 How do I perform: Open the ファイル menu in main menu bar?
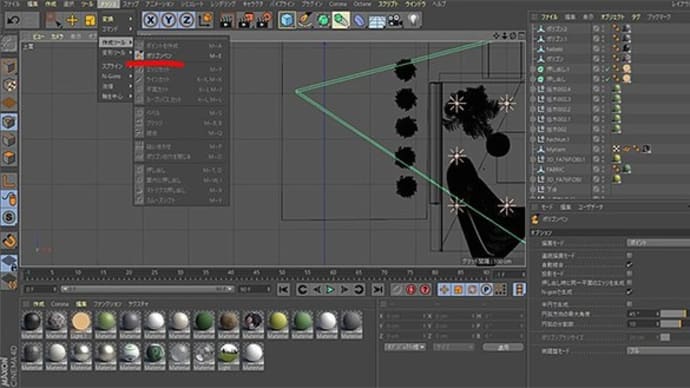pos(12,4)
